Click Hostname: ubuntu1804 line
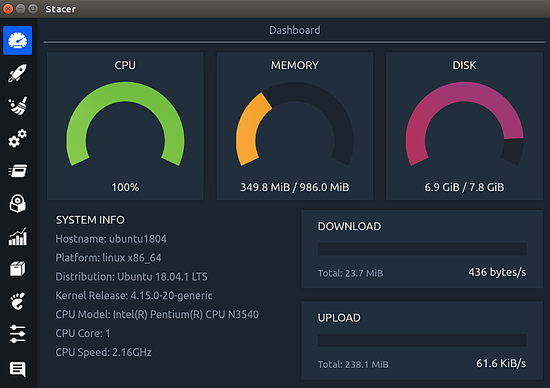Screen dimensions: 550x388 (x=111, y=239)
